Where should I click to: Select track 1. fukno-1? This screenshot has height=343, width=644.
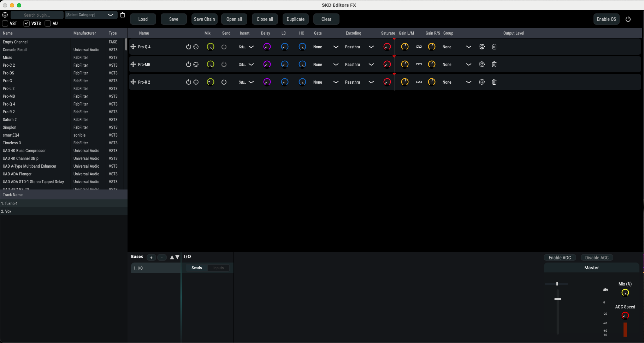point(64,204)
